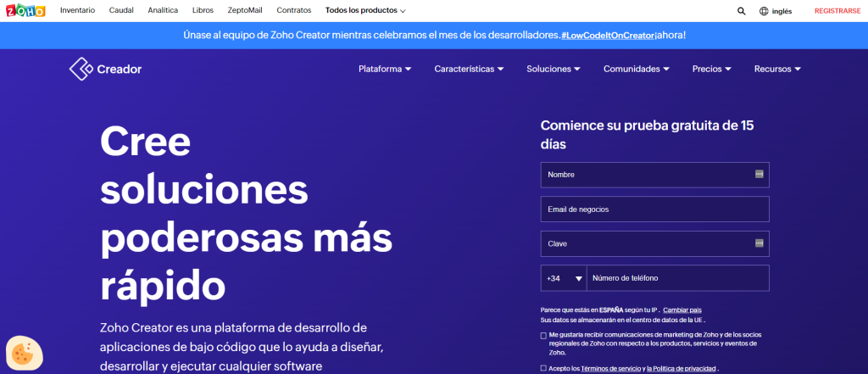The height and width of the screenshot is (374, 868).
Task: Focus the Email de negocios field
Action: [655, 209]
